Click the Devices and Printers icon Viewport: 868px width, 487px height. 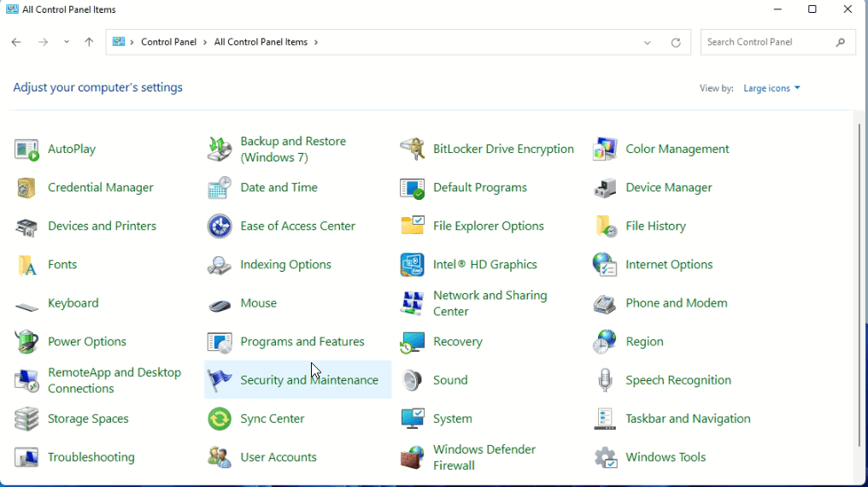point(26,226)
